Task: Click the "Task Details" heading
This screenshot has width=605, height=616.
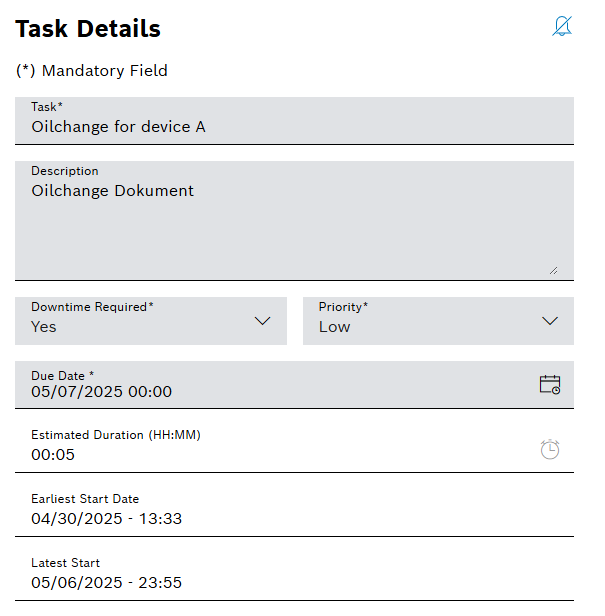Action: click(x=88, y=29)
